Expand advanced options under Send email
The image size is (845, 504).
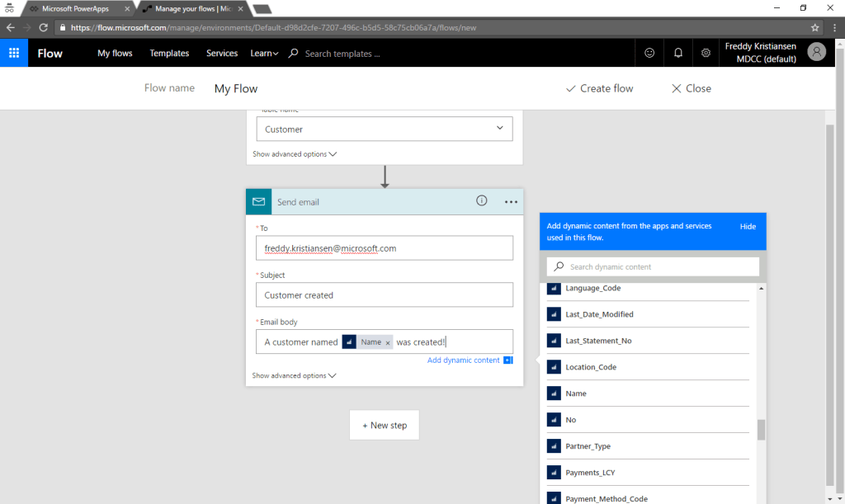coord(294,375)
